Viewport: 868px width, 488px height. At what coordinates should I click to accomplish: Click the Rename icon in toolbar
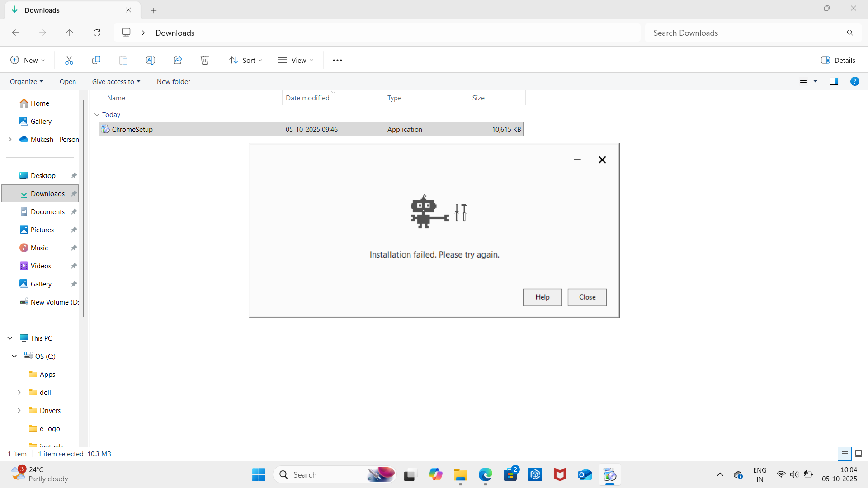click(x=151, y=60)
